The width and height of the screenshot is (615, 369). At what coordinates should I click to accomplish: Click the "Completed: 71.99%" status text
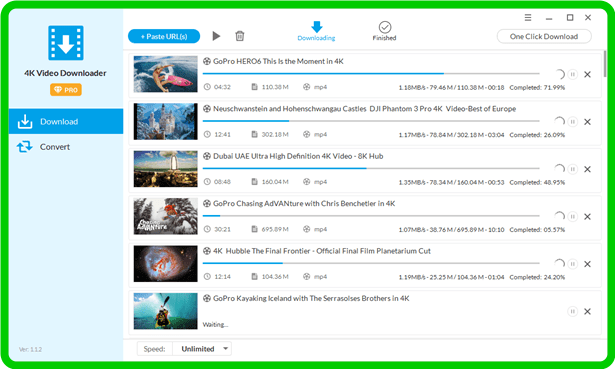click(x=537, y=87)
